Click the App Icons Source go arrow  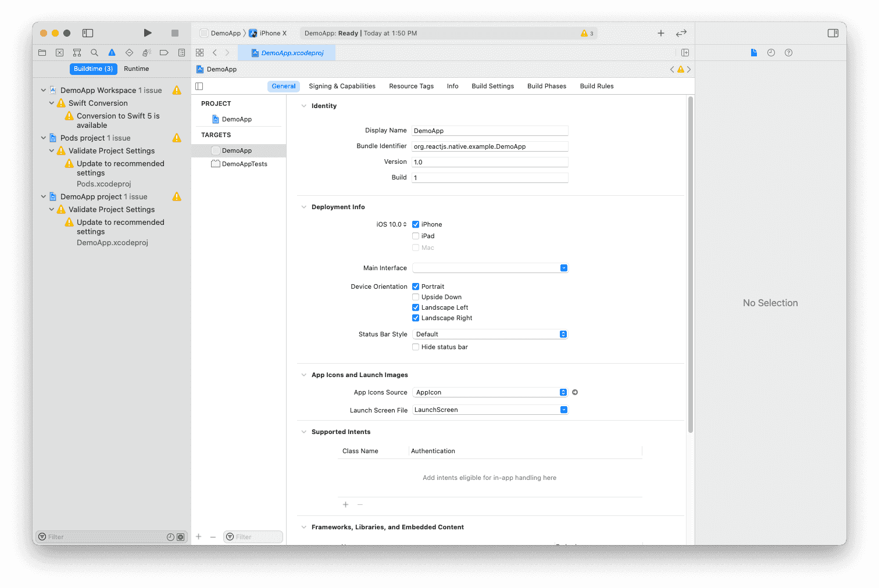575,392
